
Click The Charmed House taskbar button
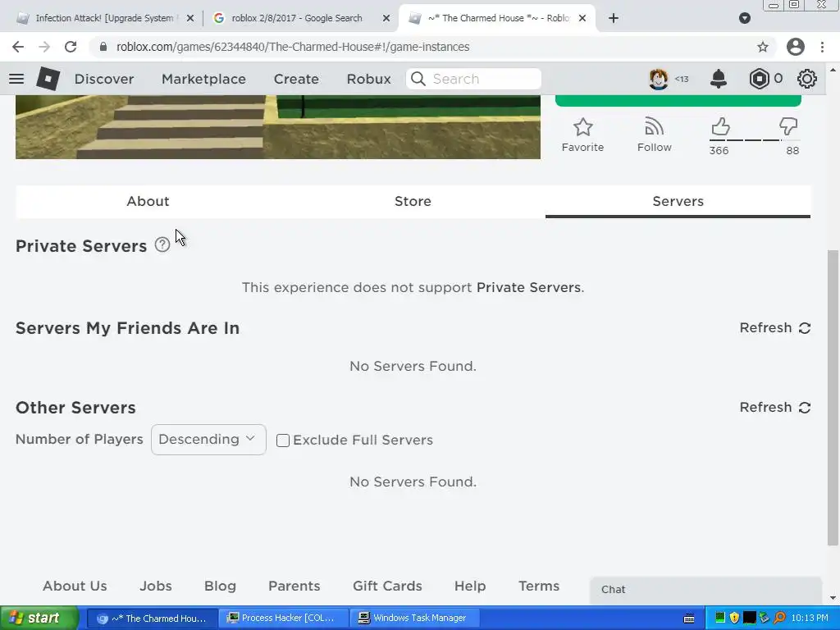(152, 619)
